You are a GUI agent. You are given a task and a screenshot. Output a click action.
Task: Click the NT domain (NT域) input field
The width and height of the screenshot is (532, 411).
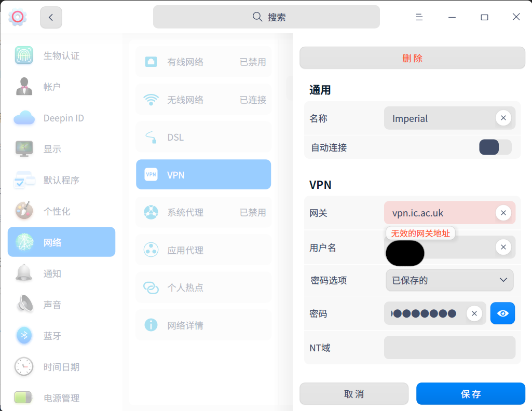(449, 347)
